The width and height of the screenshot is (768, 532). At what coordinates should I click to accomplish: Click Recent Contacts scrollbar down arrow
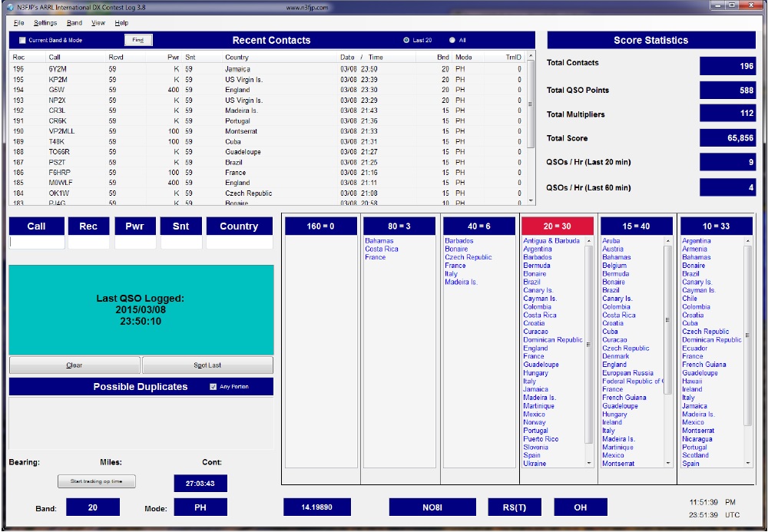[x=531, y=200]
